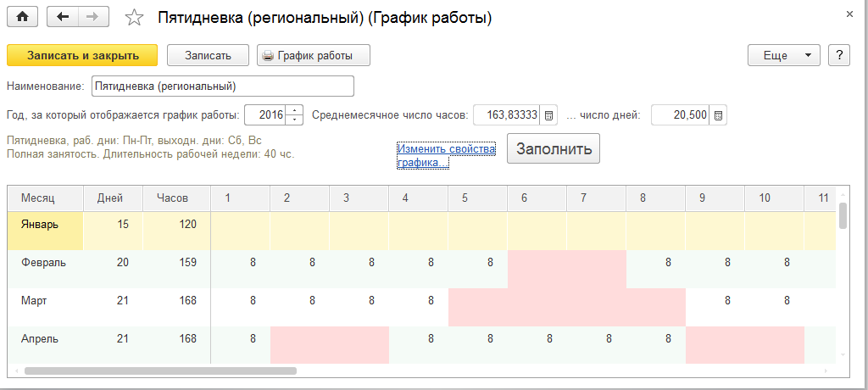868x390 pixels.
Task: Decrease the year using the down spinner
Action: pyautogui.click(x=294, y=120)
